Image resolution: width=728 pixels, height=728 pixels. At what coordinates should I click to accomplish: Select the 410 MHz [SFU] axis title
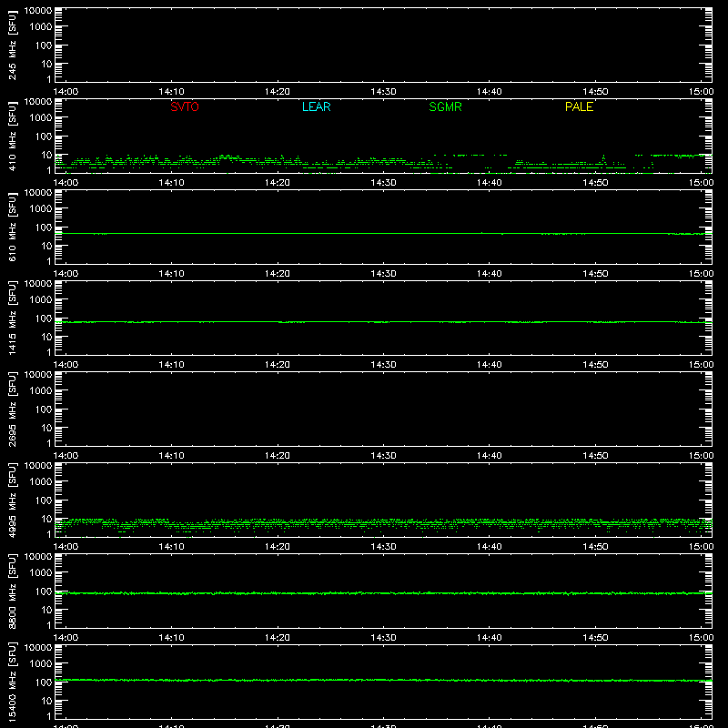[x=12, y=136]
